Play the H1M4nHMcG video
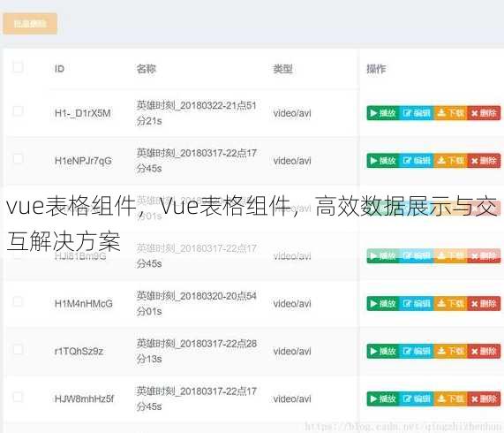The width and height of the screenshot is (504, 433). (383, 303)
